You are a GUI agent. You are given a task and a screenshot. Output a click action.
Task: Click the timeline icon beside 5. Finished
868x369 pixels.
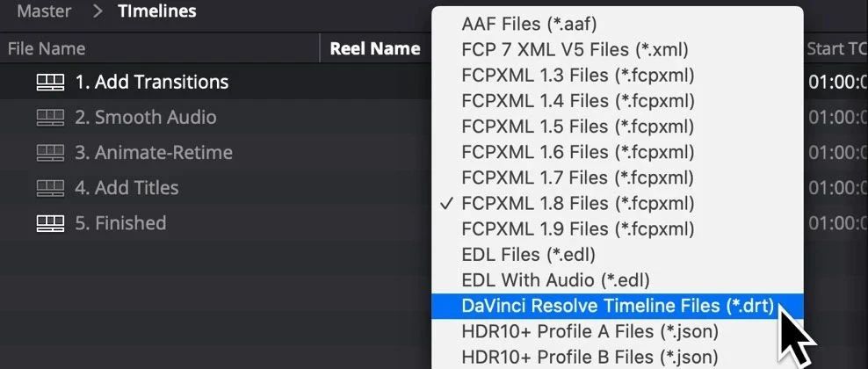click(x=50, y=223)
